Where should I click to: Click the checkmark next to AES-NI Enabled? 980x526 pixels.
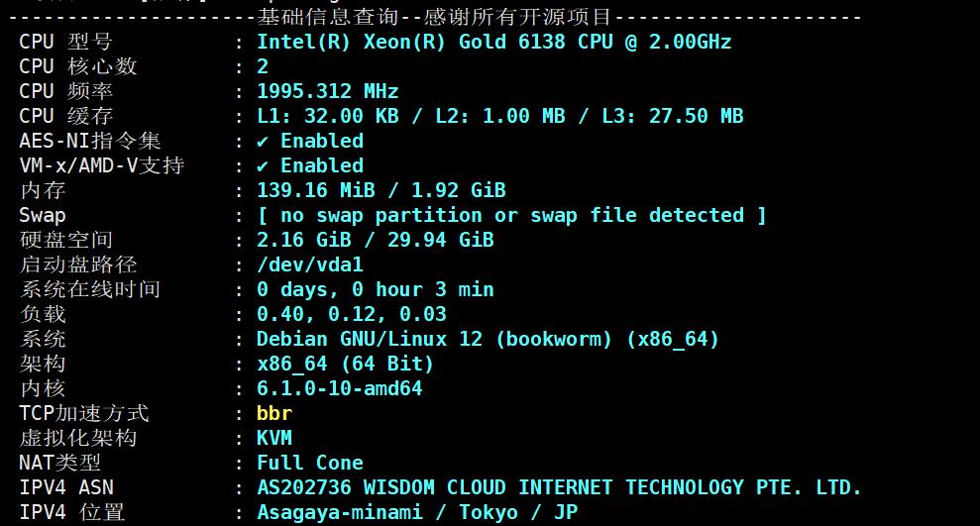click(263, 141)
